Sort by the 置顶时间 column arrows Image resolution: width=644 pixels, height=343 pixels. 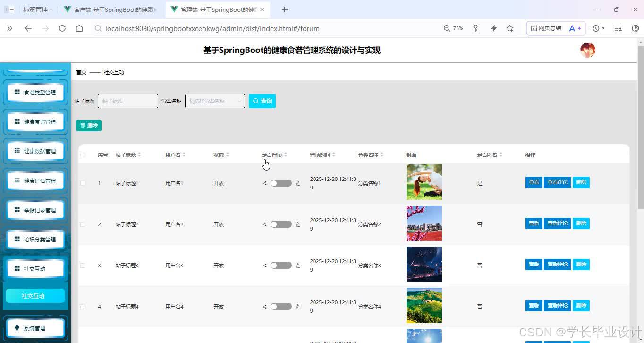(334, 155)
